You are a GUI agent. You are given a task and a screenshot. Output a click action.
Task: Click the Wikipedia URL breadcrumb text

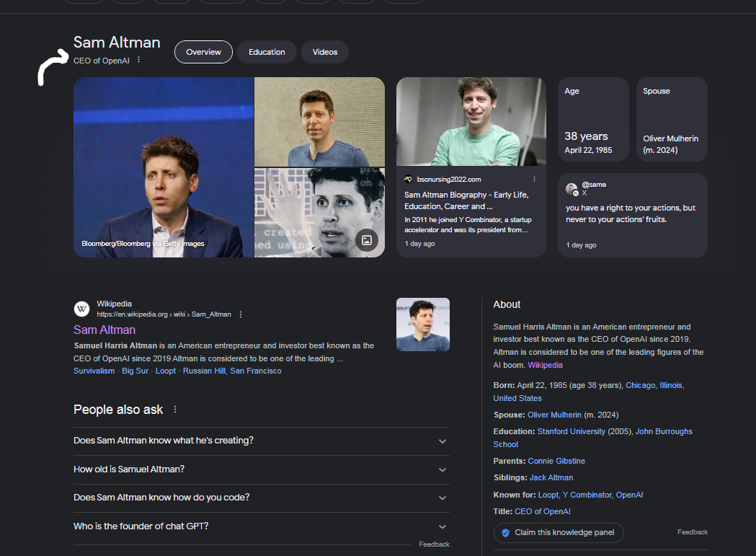(x=164, y=314)
